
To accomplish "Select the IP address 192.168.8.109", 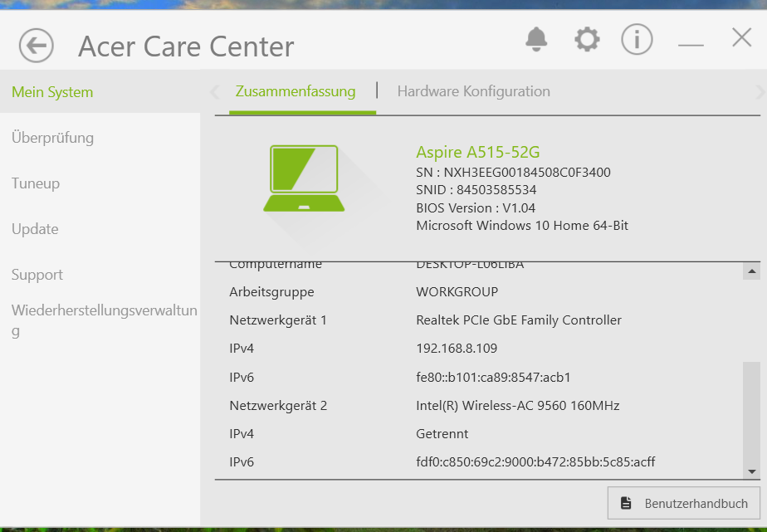I will 457,348.
